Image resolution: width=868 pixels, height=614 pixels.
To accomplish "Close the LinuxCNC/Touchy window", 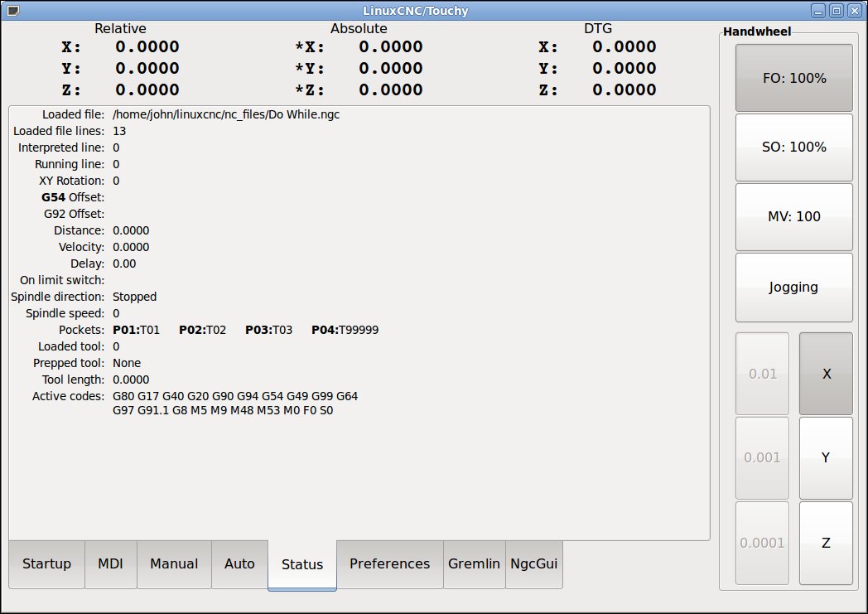I will click(x=855, y=11).
